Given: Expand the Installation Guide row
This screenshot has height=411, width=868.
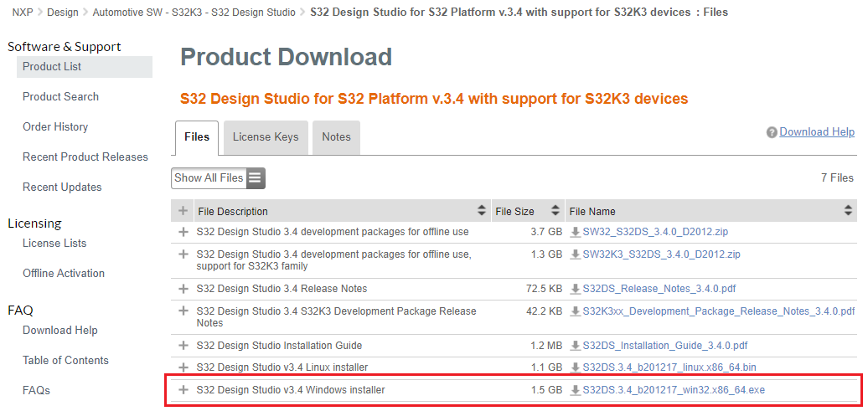Looking at the screenshot, I should tap(183, 345).
